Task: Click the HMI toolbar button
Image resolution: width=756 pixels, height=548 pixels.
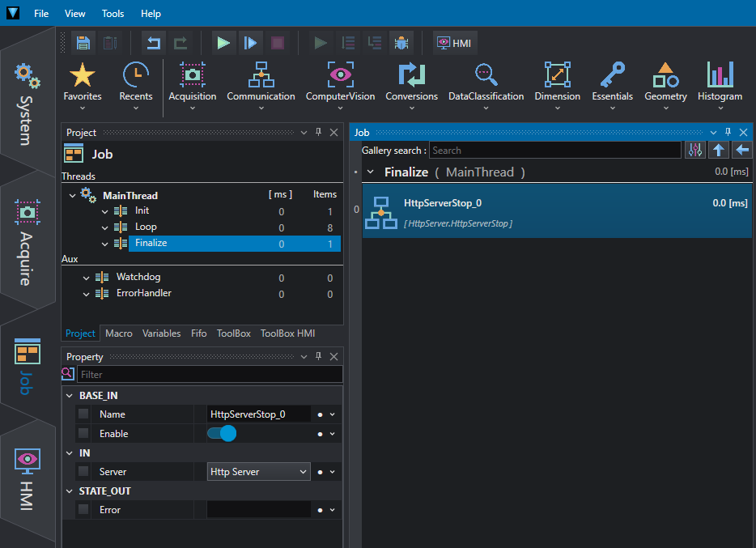Action: click(455, 43)
